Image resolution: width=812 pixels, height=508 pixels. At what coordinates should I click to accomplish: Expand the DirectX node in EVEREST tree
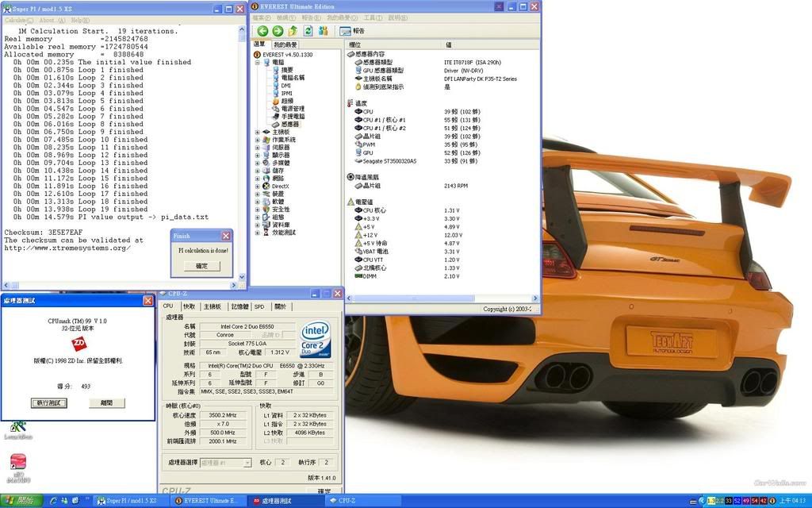[257, 186]
